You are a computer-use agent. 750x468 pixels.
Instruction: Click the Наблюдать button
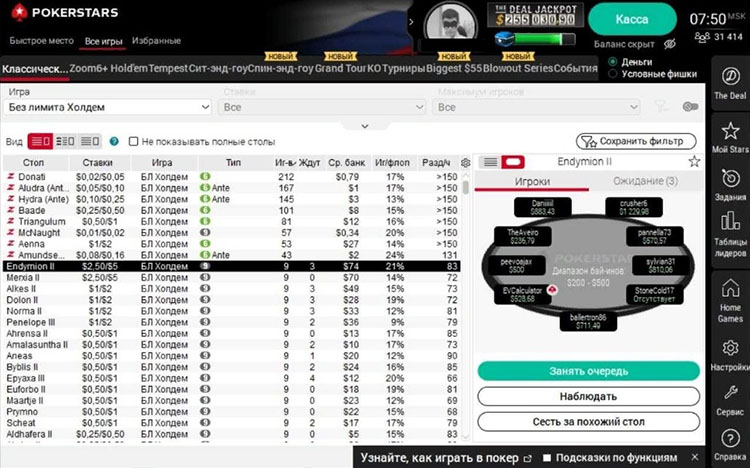(x=588, y=397)
